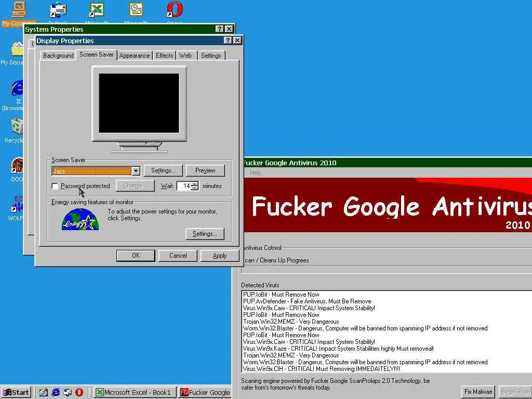Image resolution: width=532 pixels, height=399 pixels.
Task: Select the Screen Saver tab
Action: click(x=96, y=55)
